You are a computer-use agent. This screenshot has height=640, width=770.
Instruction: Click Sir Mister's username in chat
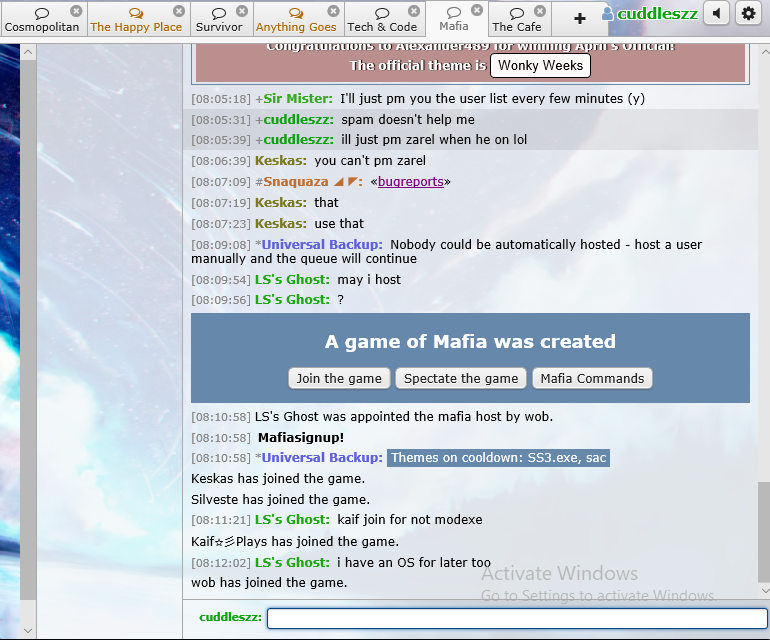(x=298, y=99)
